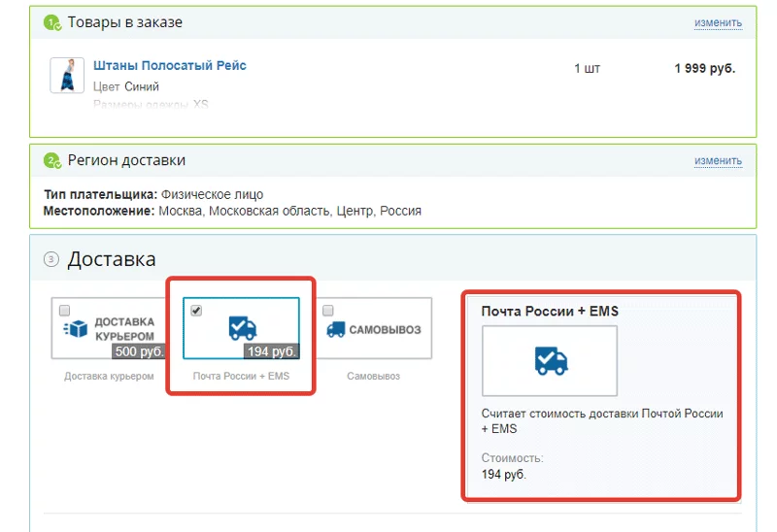Click the Товары в заказе section header
This screenshot has width=777, height=532.
pyautogui.click(x=124, y=22)
